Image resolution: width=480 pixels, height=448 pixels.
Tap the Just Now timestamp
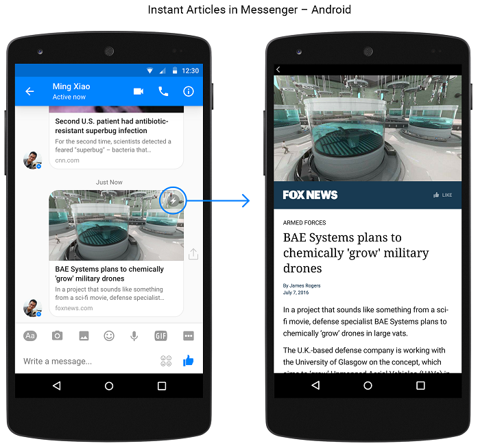pyautogui.click(x=109, y=182)
